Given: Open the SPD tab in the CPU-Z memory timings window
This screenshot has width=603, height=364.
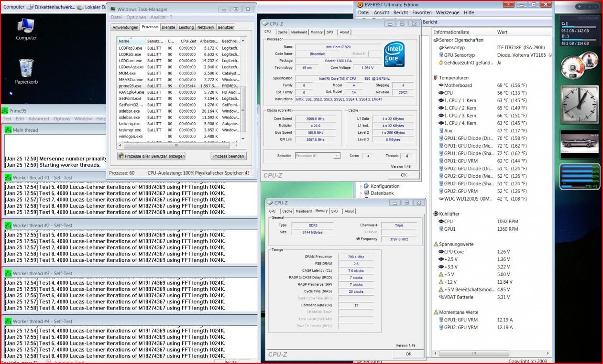Looking at the screenshot, I should tap(334, 211).
